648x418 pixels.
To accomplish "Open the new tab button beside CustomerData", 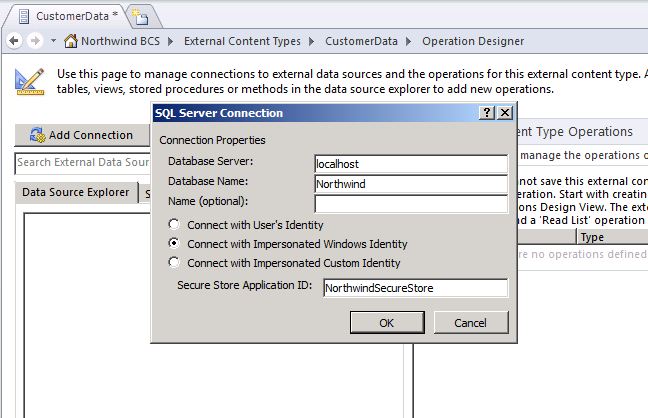I will (x=141, y=17).
